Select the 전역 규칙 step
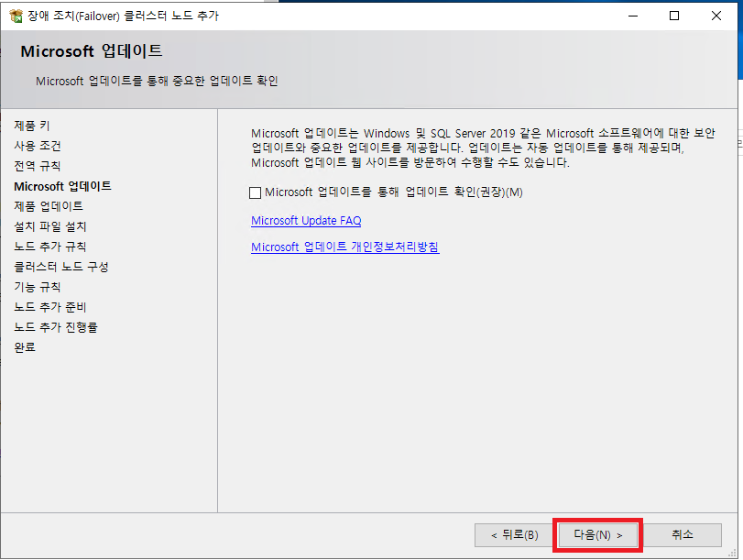Image resolution: width=743 pixels, height=560 pixels. (38, 166)
